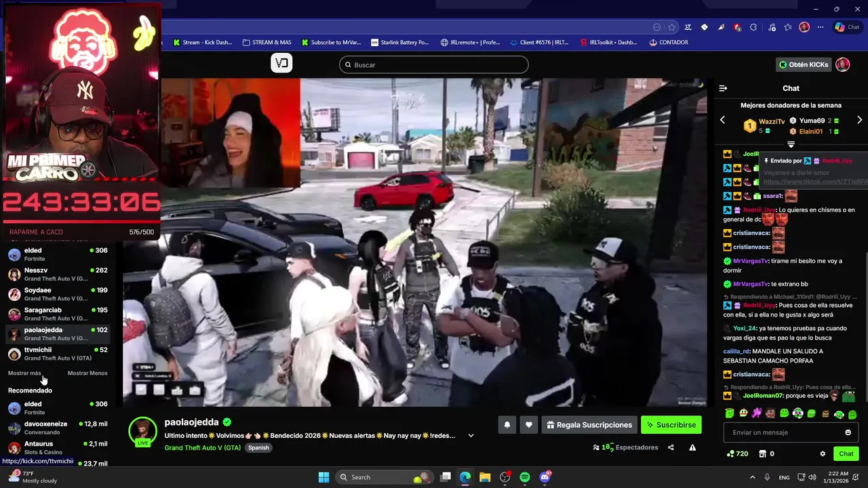The width and height of the screenshot is (868, 488).
Task: Open elded Fortnite channel with 306 viewers
Action: point(58,254)
